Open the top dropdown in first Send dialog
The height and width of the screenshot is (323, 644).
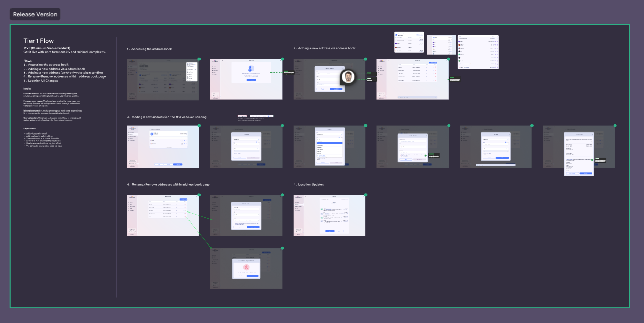pyautogui.click(x=246, y=139)
